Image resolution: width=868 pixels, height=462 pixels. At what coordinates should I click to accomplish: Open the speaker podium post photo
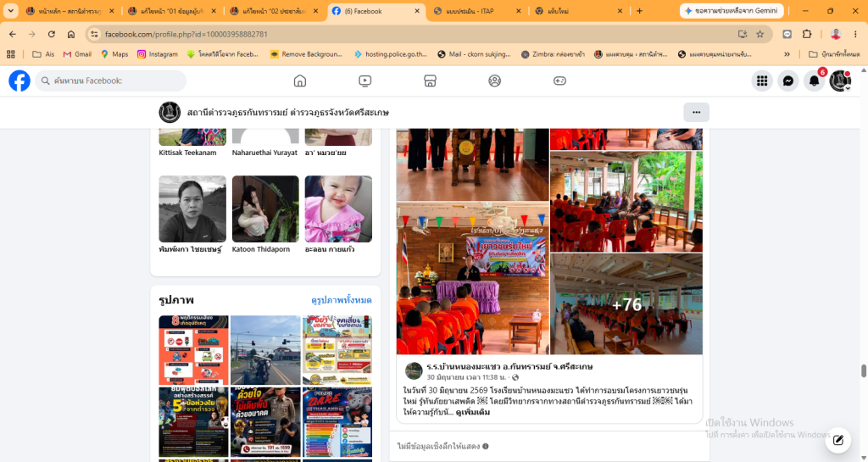[472, 278]
